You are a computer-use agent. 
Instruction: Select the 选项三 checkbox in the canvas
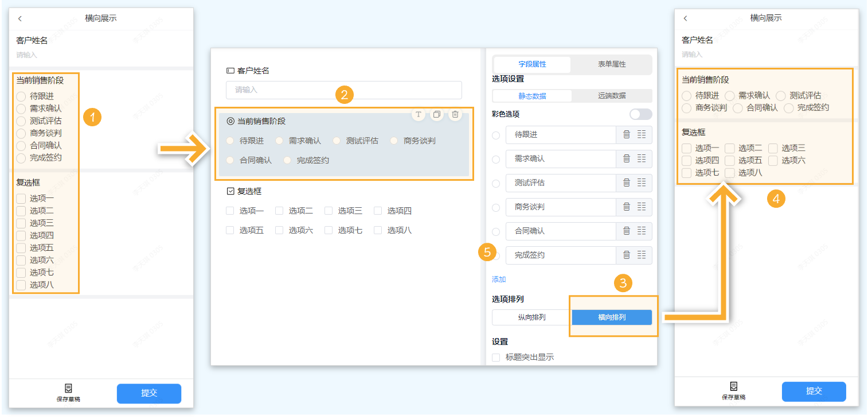pos(329,211)
